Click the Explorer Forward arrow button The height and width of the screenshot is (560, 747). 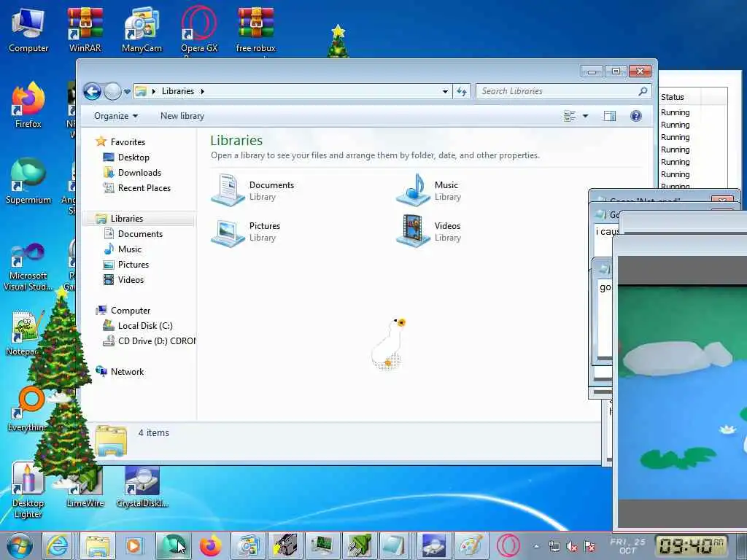click(113, 91)
